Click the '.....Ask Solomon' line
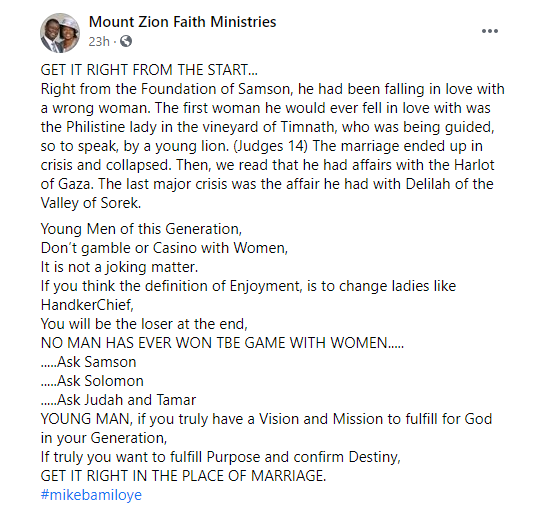 click(92, 381)
